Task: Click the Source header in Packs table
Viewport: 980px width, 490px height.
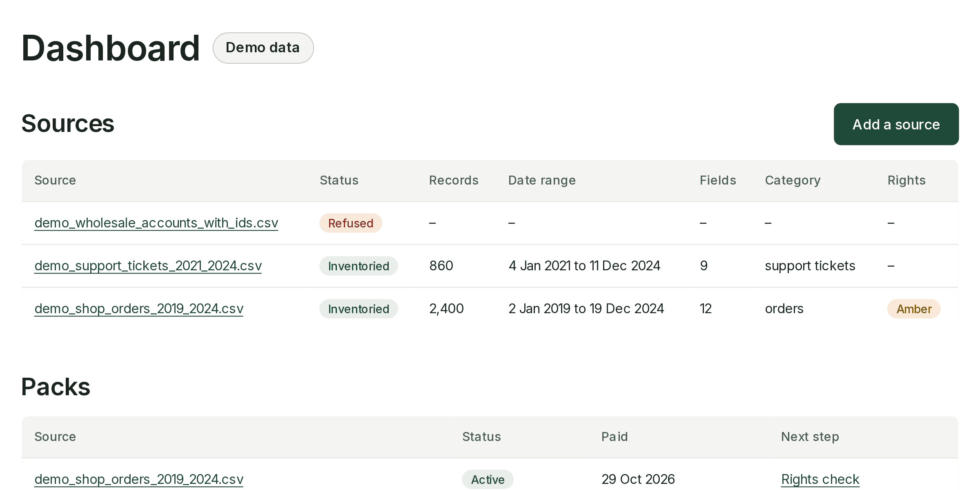Action: click(55, 437)
